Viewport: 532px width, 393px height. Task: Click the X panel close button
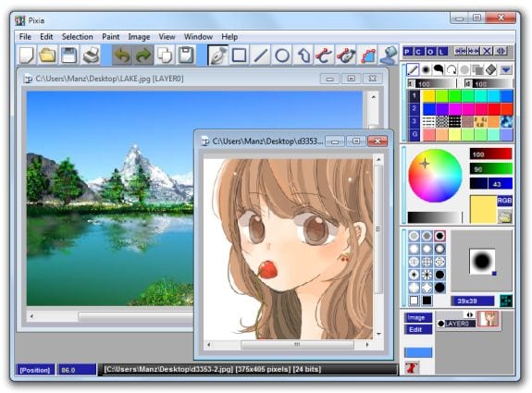click(487, 51)
